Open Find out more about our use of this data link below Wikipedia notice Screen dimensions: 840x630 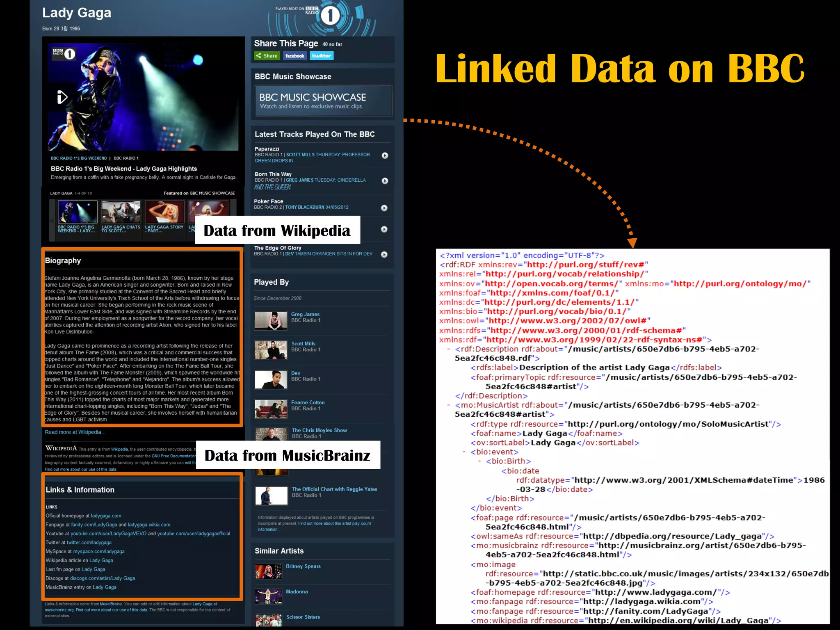coord(81,470)
